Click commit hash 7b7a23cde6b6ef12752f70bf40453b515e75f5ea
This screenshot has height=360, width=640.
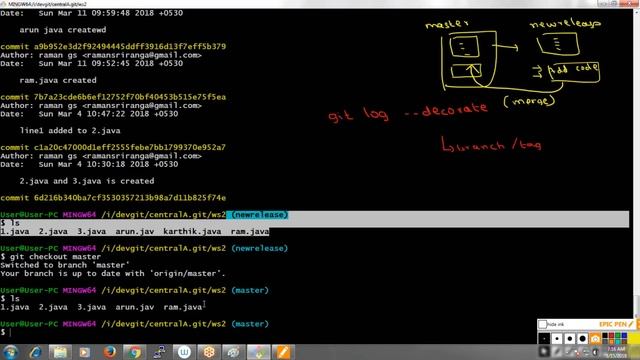pyautogui.click(x=130, y=97)
